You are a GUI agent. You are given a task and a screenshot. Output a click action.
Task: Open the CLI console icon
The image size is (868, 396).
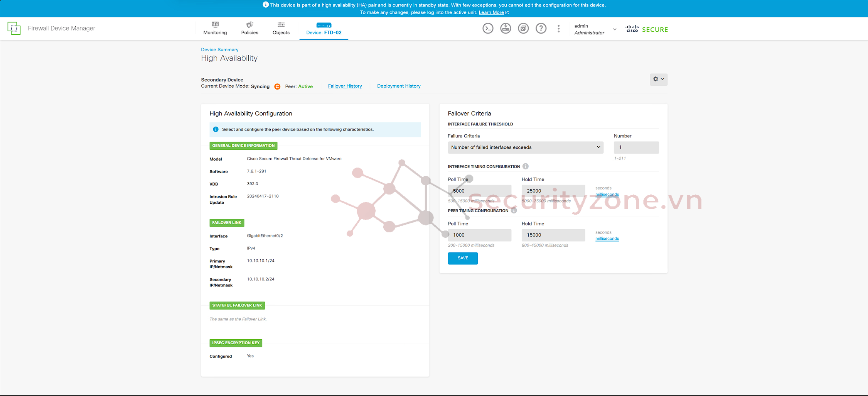pos(488,29)
